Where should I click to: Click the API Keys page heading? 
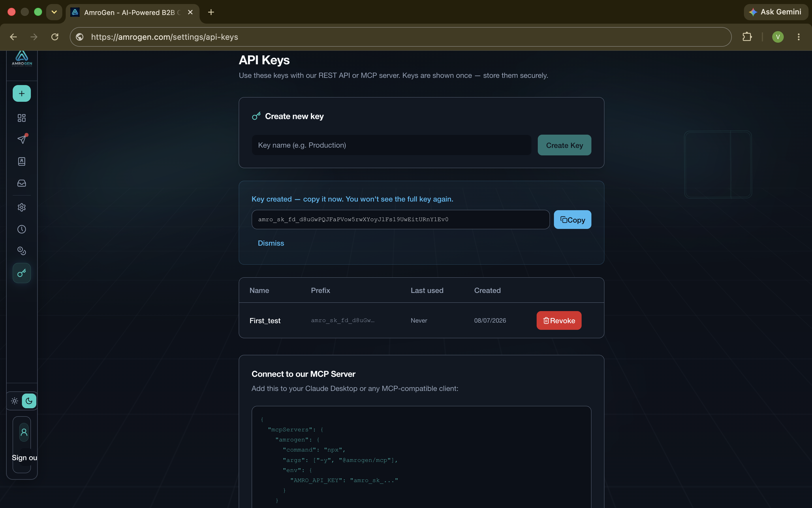click(264, 60)
